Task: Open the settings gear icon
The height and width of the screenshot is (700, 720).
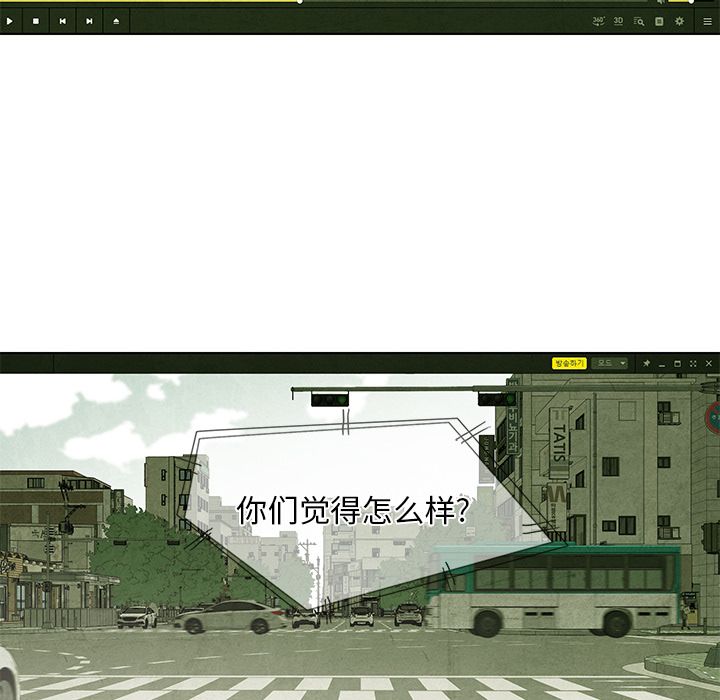Action: point(680,21)
